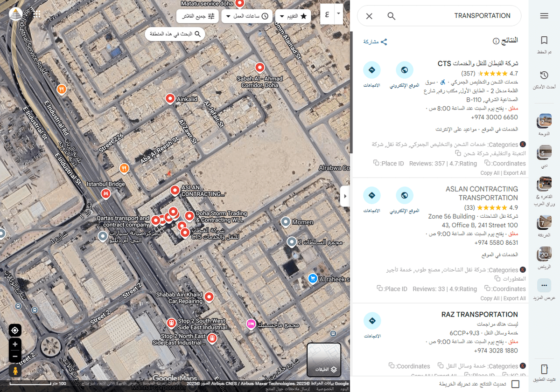Switch map view using الطبقات layers control
This screenshot has height=392, width=560.
324,359
